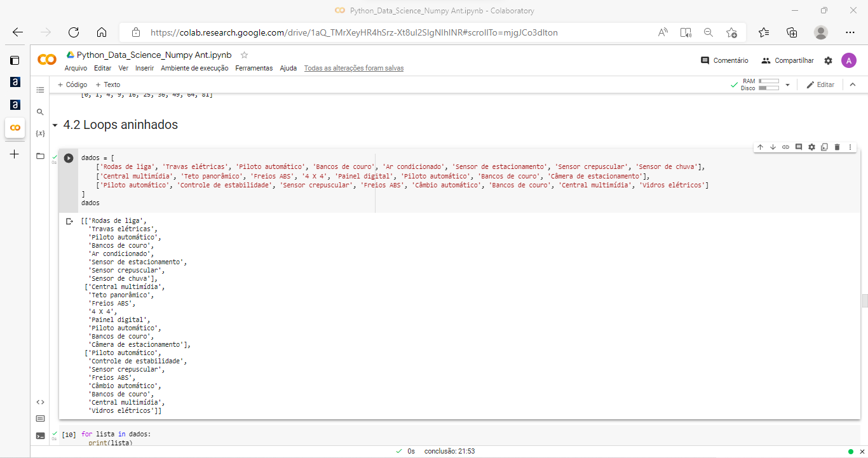Screen dimensions: 868x458
Task: Open the variables {x} inspector
Action: click(40, 133)
